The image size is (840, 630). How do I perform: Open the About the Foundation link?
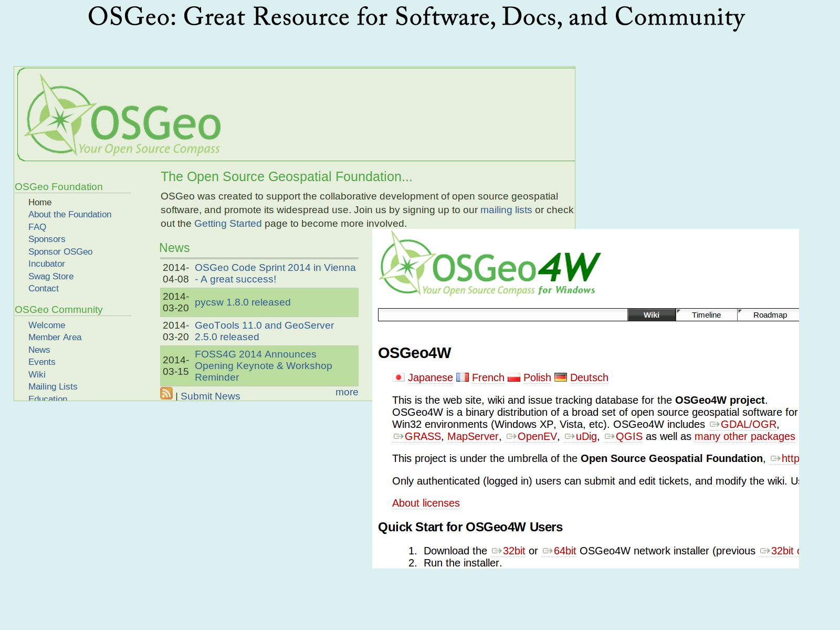pos(70,214)
